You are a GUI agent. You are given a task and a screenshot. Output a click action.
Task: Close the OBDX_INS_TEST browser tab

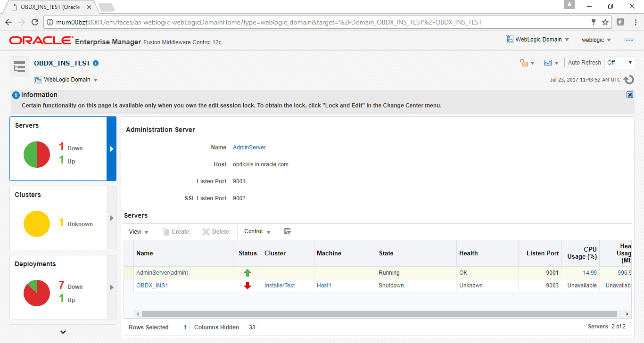pyautogui.click(x=89, y=7)
